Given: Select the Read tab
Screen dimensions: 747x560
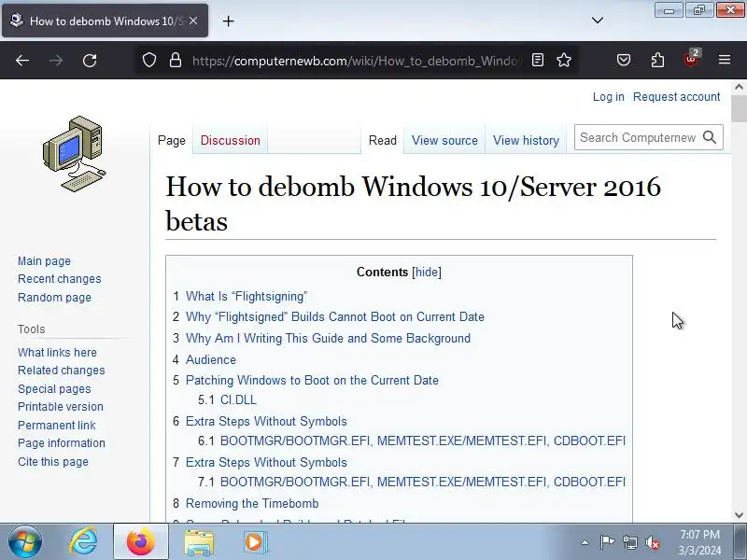Looking at the screenshot, I should [383, 141].
